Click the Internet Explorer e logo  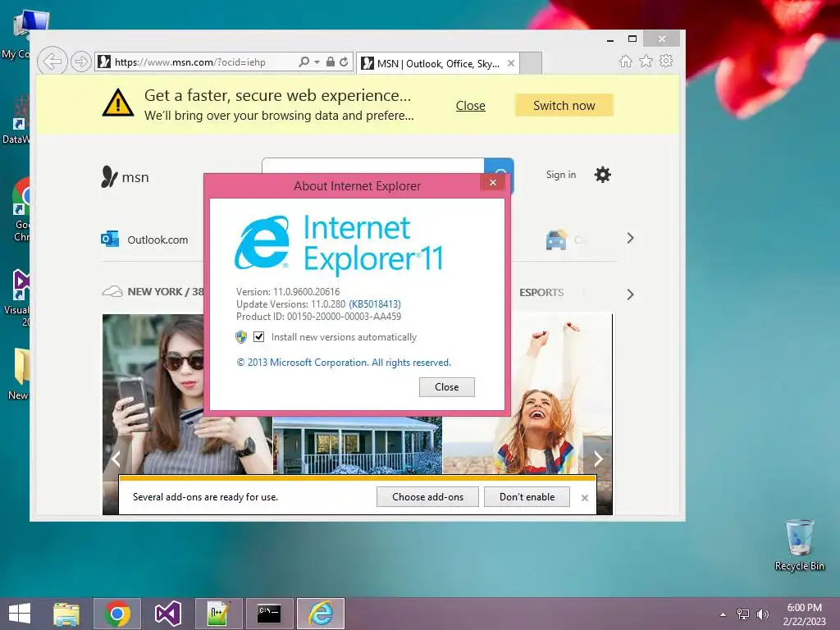pyautogui.click(x=262, y=243)
